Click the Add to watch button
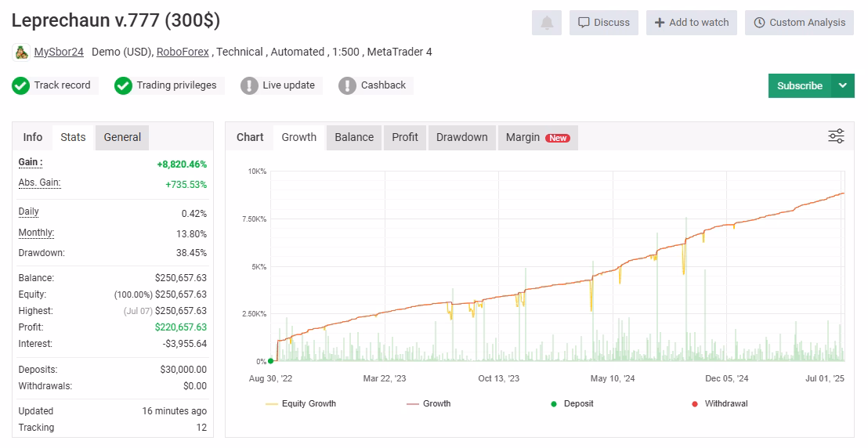This screenshot has height=448, width=868. click(692, 23)
